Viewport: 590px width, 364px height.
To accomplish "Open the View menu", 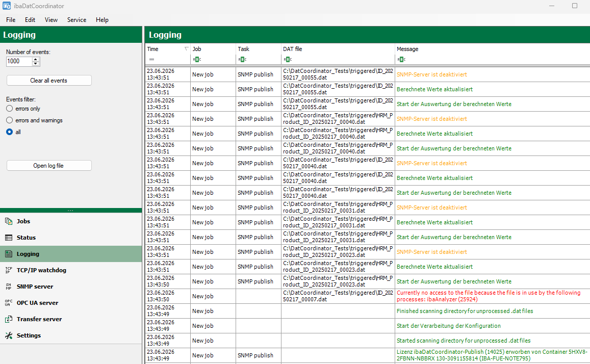I will (51, 19).
